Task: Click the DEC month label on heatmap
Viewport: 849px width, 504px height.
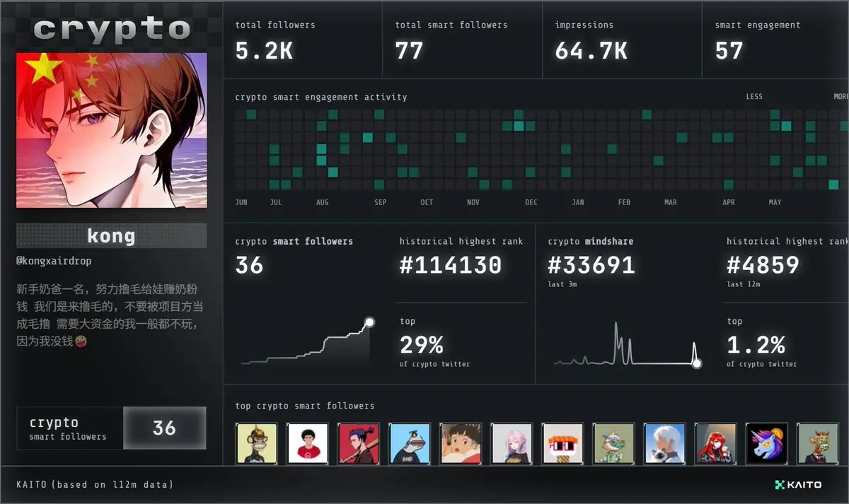Action: coord(531,203)
